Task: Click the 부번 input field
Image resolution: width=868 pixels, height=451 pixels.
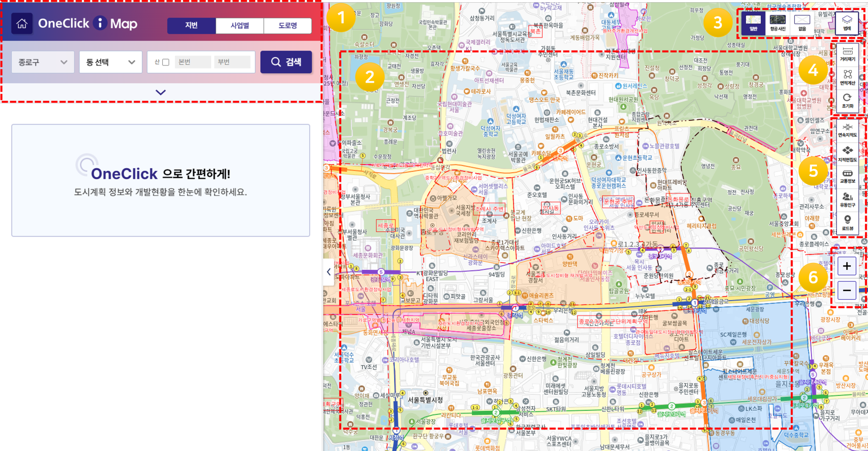Action: click(x=232, y=62)
